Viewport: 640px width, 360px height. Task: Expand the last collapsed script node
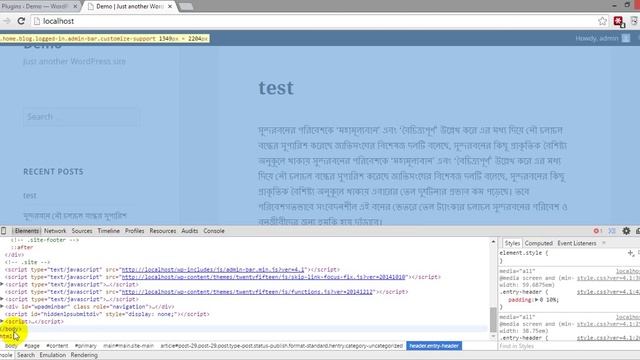(2, 322)
